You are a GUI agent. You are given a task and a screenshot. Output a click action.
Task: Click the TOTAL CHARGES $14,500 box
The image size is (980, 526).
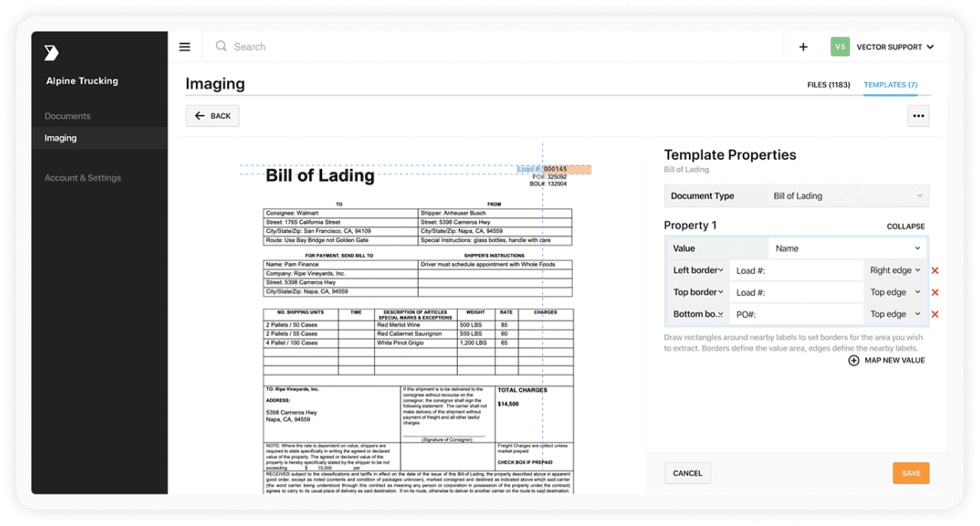534,414
